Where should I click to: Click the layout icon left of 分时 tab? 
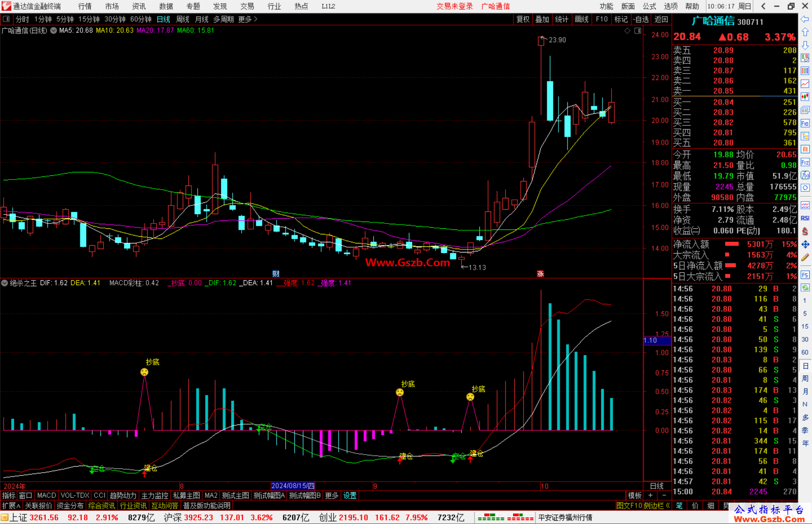(x=6, y=19)
